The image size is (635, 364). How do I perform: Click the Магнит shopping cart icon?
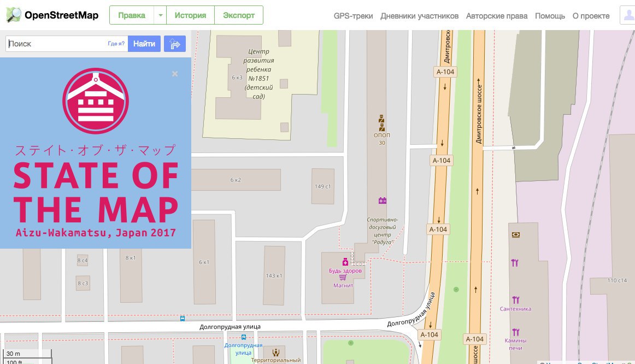click(343, 277)
